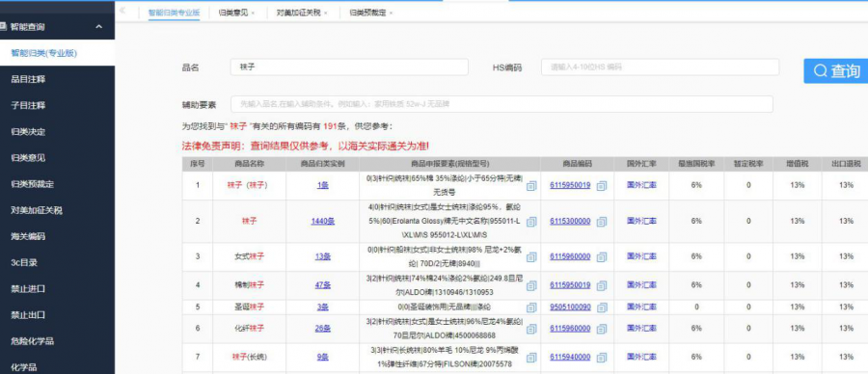This screenshot has width=868, height=374.
Task: Open 危险化学品 in the sidebar
Action: click(57, 341)
